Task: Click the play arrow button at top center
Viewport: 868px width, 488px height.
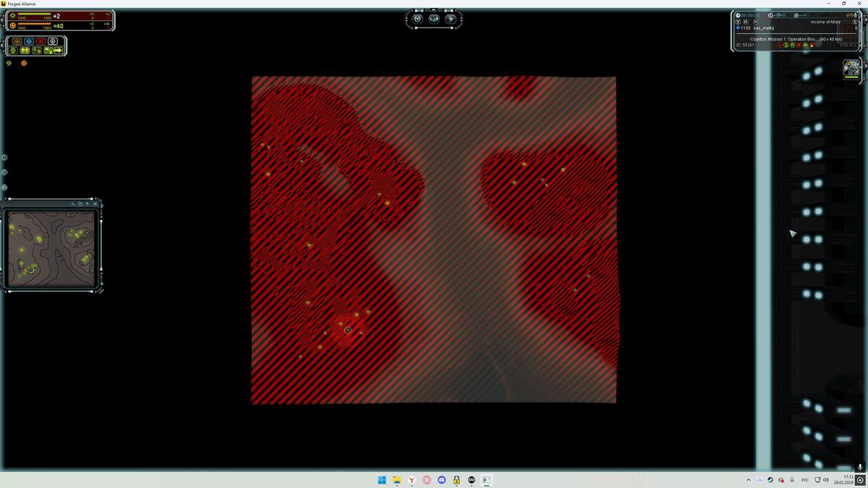Action: point(451,19)
